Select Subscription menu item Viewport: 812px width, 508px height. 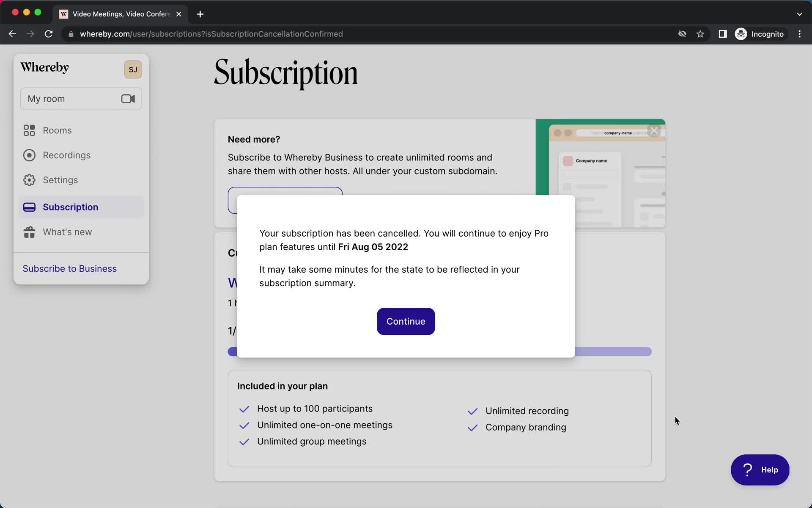tap(70, 207)
